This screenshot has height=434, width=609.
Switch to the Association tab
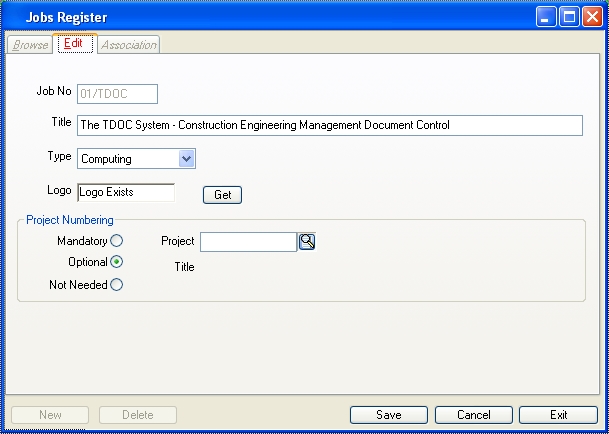pos(129,45)
